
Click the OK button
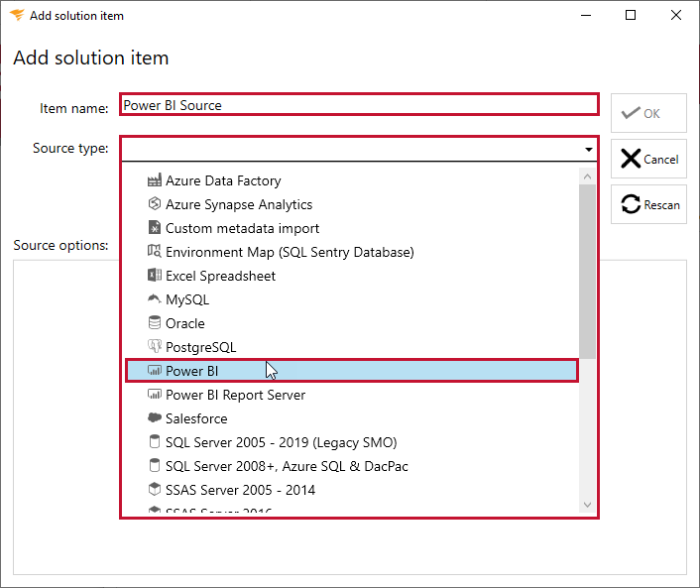pos(648,113)
